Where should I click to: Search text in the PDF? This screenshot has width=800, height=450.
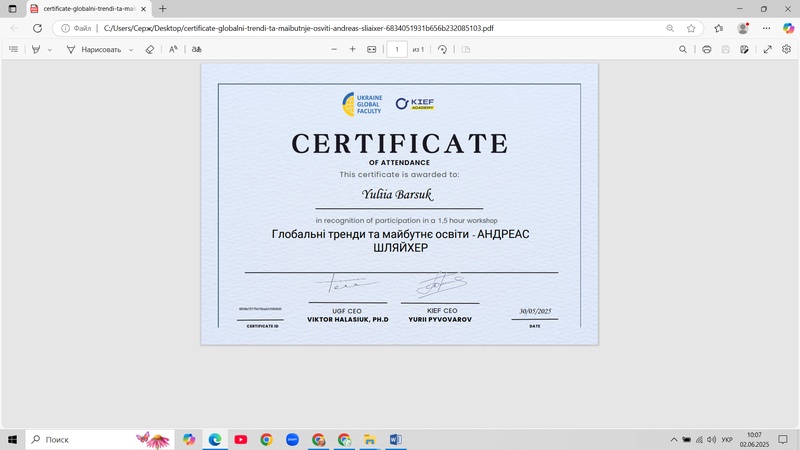[x=683, y=49]
